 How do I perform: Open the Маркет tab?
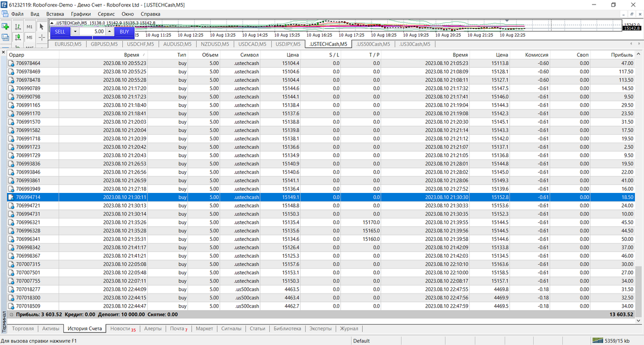click(204, 329)
